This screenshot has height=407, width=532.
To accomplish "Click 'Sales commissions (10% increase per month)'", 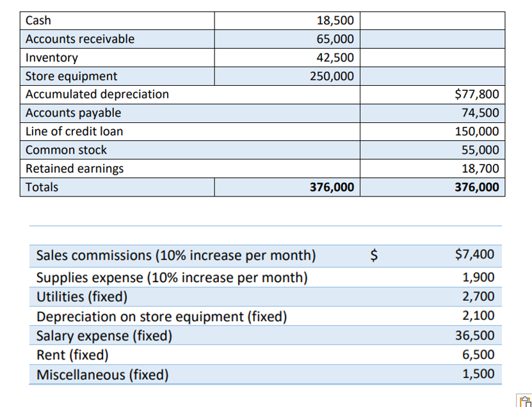I will [x=176, y=255].
